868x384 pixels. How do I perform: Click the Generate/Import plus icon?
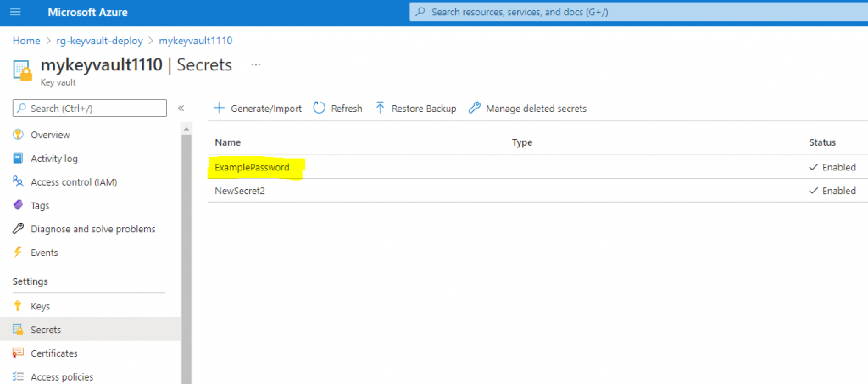[219, 109]
